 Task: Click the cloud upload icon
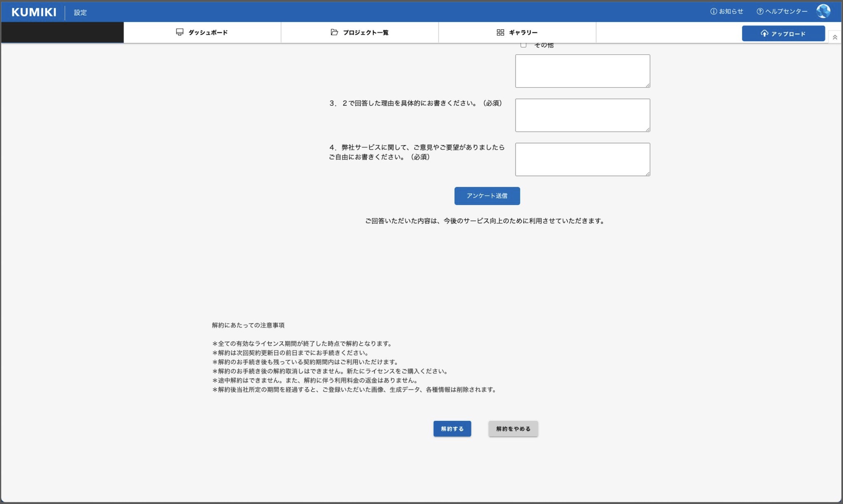(764, 34)
